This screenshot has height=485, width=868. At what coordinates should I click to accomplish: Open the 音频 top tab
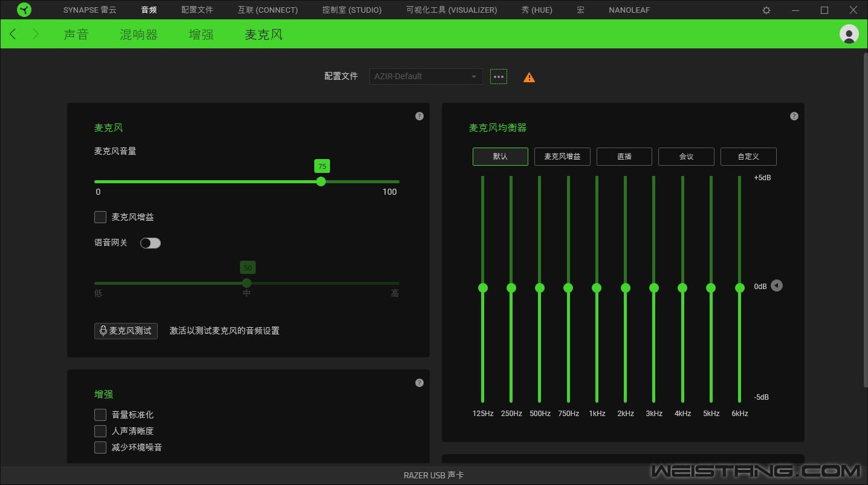click(x=149, y=10)
